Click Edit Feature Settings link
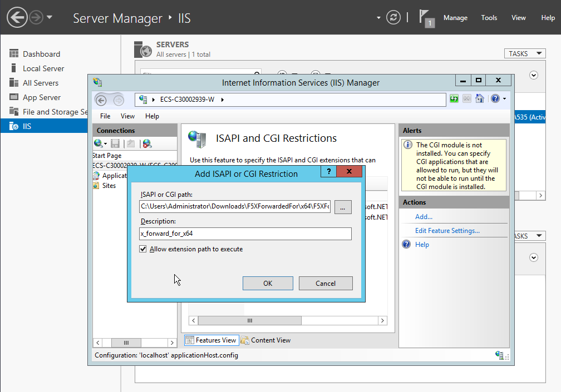Image resolution: width=561 pixels, height=392 pixels. tap(447, 231)
